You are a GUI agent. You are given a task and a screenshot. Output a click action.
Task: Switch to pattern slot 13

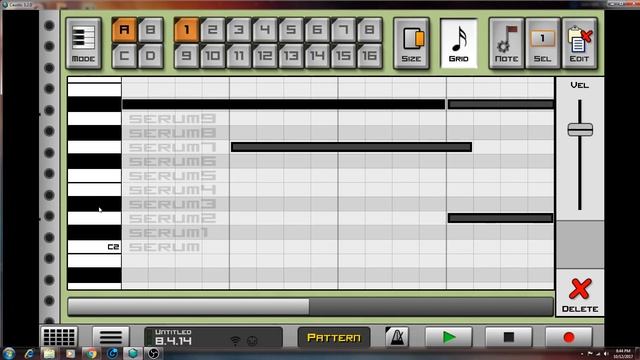point(291,56)
